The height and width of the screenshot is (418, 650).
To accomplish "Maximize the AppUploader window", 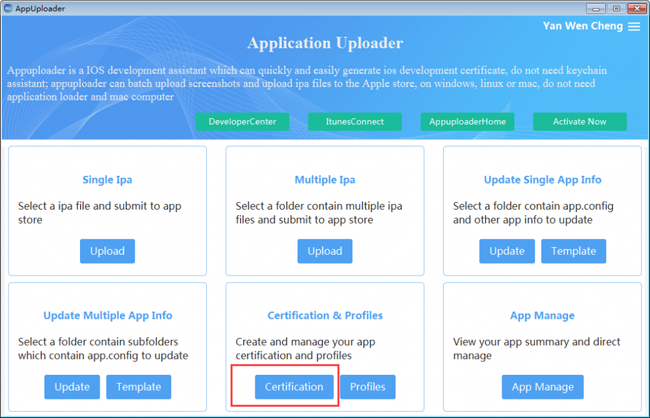I will [616, 8].
